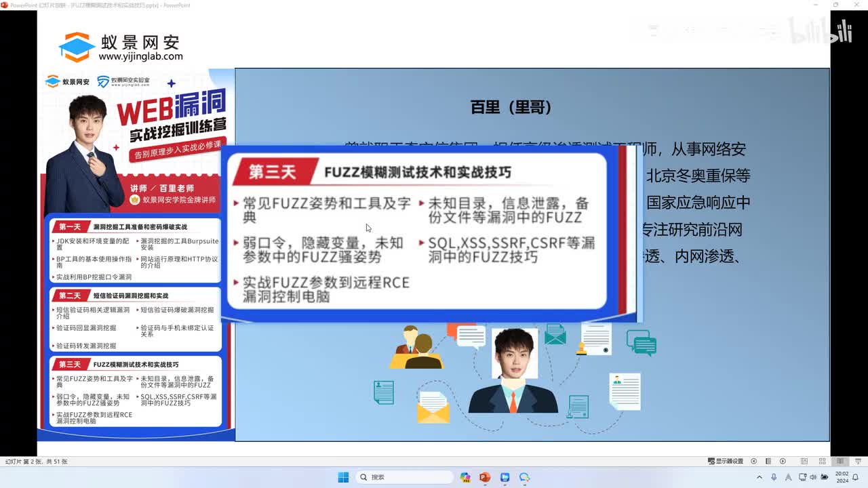Image resolution: width=868 pixels, height=488 pixels.
Task: Click the WEB漏洞 poster headline
Action: tap(171, 107)
